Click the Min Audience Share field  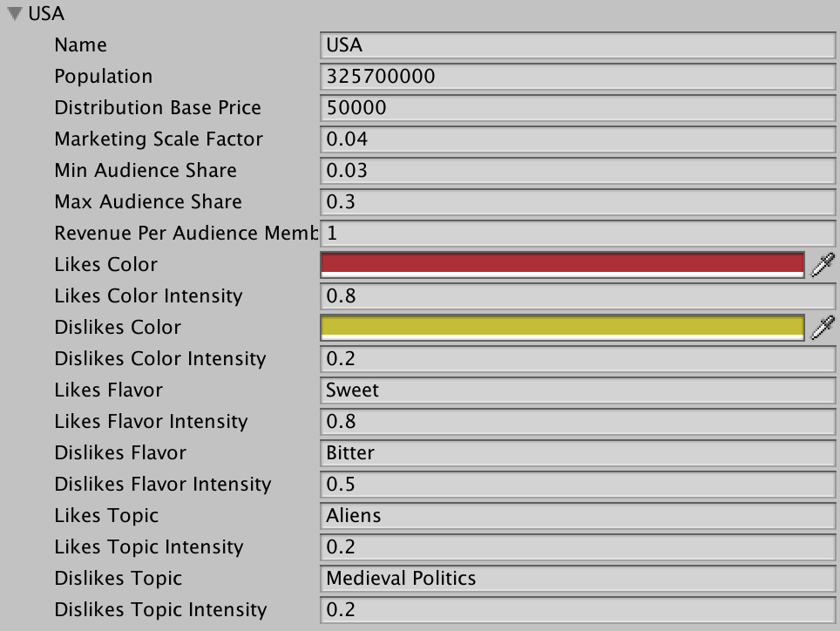[578, 171]
